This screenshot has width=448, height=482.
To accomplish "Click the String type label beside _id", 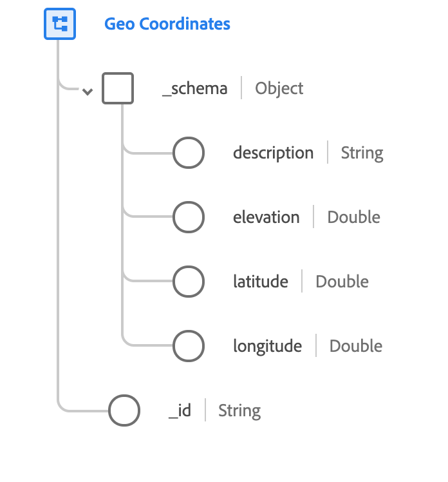I will tap(239, 410).
